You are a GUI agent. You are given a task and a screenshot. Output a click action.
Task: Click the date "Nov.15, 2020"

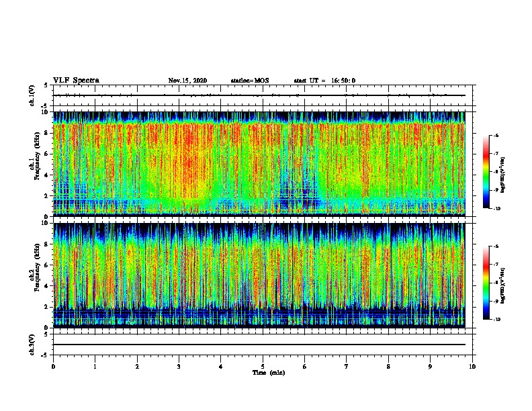187,81
